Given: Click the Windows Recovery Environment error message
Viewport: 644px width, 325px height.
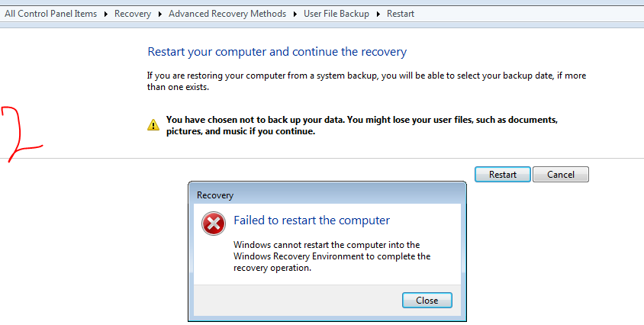Looking at the screenshot, I should 332,256.
